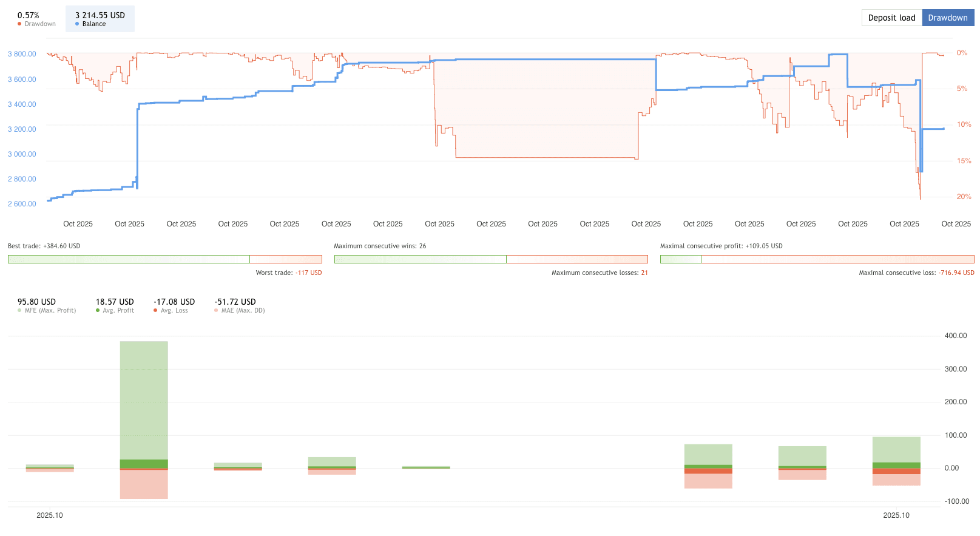Click the Maximum consecutive losses 21 value
The width and height of the screenshot is (980, 536).
(x=644, y=273)
